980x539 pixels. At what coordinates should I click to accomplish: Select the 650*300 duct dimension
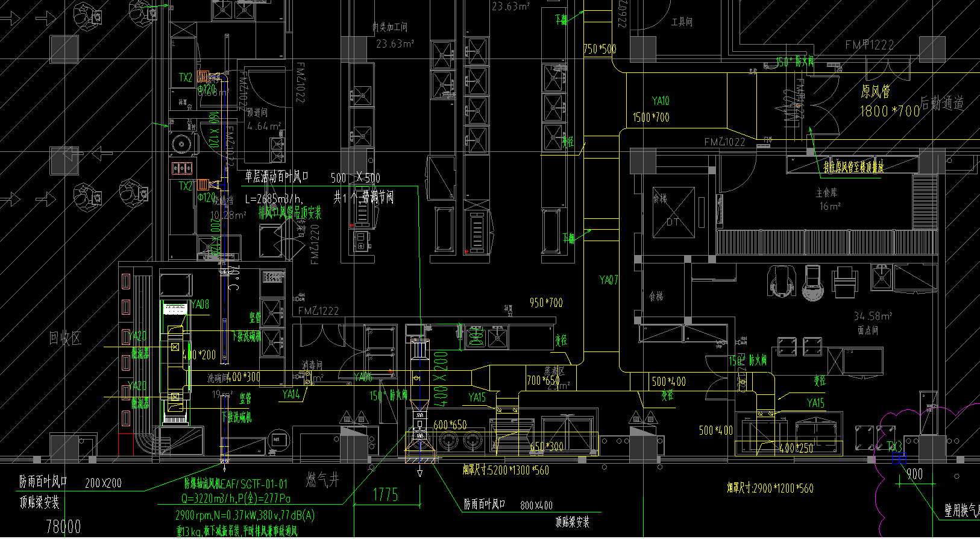coord(547,447)
